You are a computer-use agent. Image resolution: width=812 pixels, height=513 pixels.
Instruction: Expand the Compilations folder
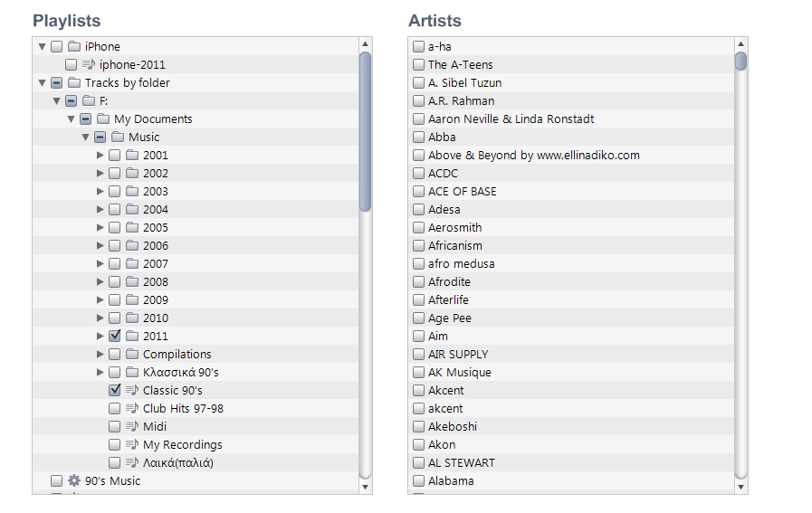pyautogui.click(x=100, y=355)
